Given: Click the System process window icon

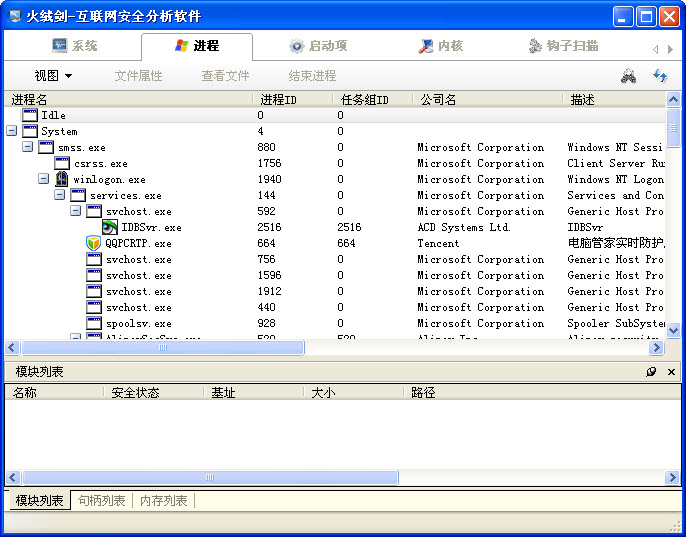Looking at the screenshot, I should coord(30,131).
